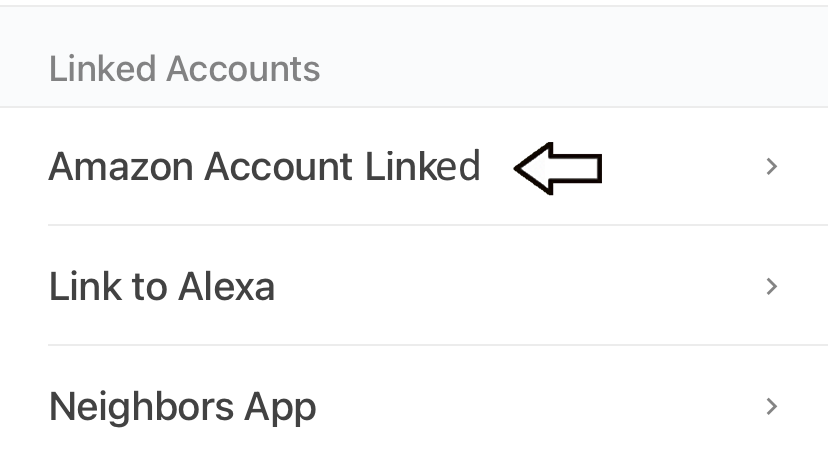Image resolution: width=828 pixels, height=457 pixels.
Task: Open the Amazon Account Linked row
Action: click(264, 166)
